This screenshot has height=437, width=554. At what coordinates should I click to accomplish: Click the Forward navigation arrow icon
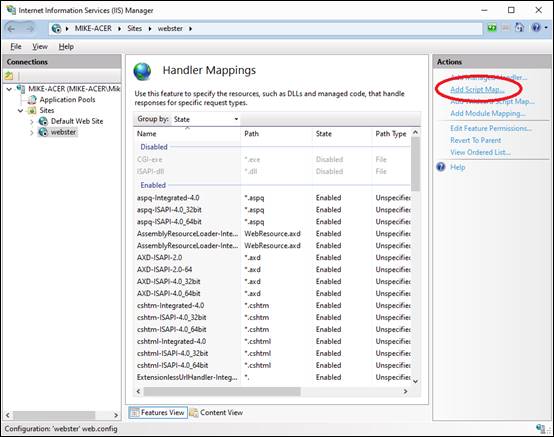pos(30,29)
